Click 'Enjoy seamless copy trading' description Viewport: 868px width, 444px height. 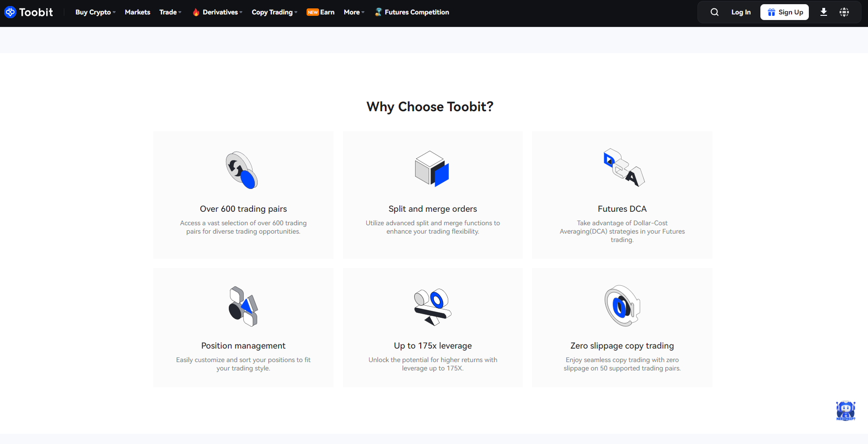[x=622, y=364]
